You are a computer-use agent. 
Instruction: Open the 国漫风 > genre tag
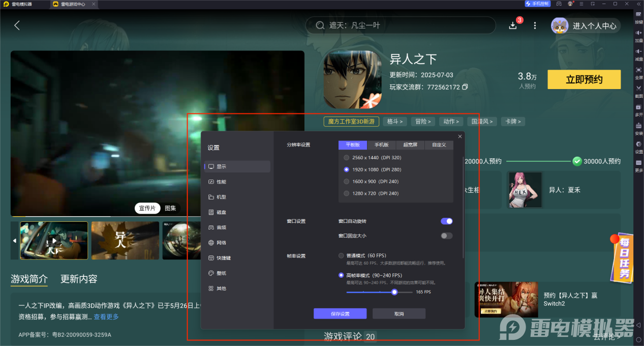click(x=482, y=122)
